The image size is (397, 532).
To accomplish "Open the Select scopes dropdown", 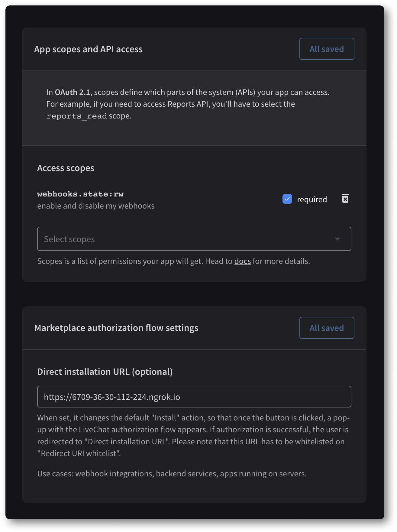I will [194, 239].
